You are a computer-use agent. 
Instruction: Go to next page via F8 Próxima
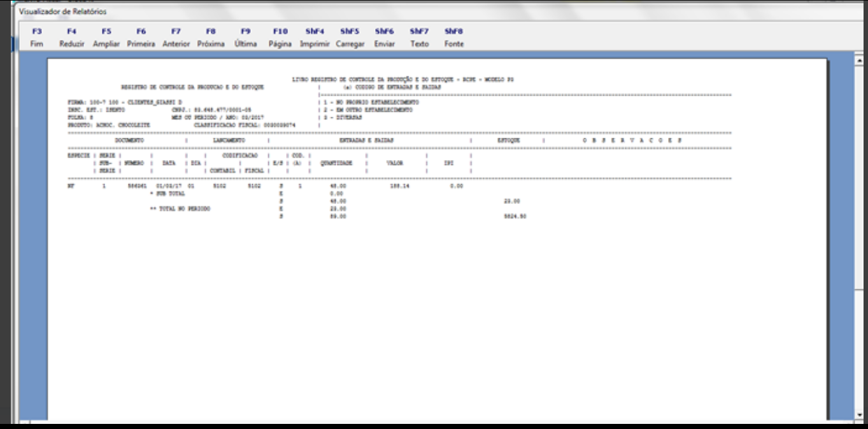click(211, 38)
